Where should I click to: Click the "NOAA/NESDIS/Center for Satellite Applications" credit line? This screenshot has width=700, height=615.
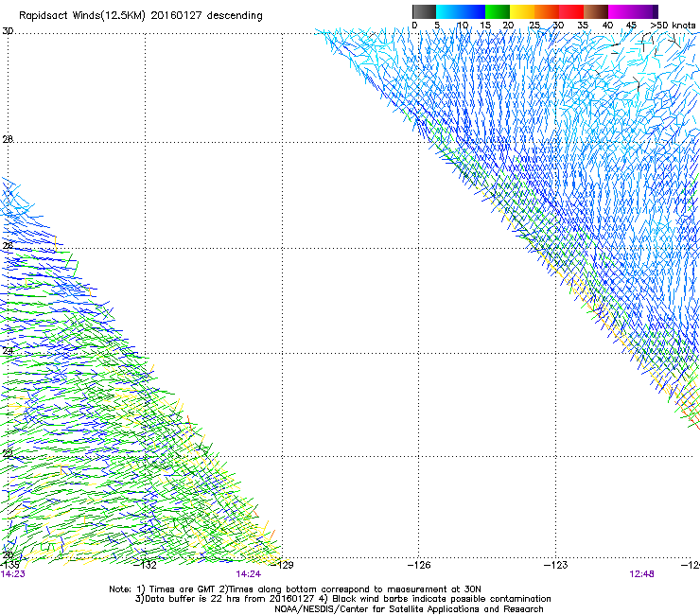409,609
